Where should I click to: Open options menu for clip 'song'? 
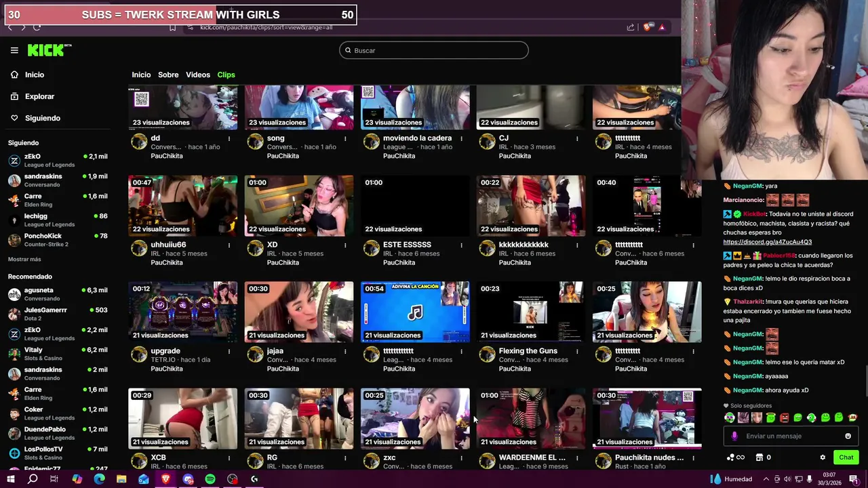tap(345, 138)
